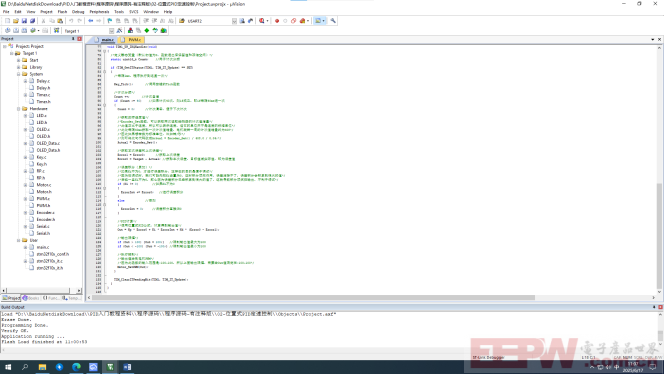Viewport: 664px width, 374px height.
Task: Click the editor horizontal scrollbar thumb
Action: click(x=313, y=298)
